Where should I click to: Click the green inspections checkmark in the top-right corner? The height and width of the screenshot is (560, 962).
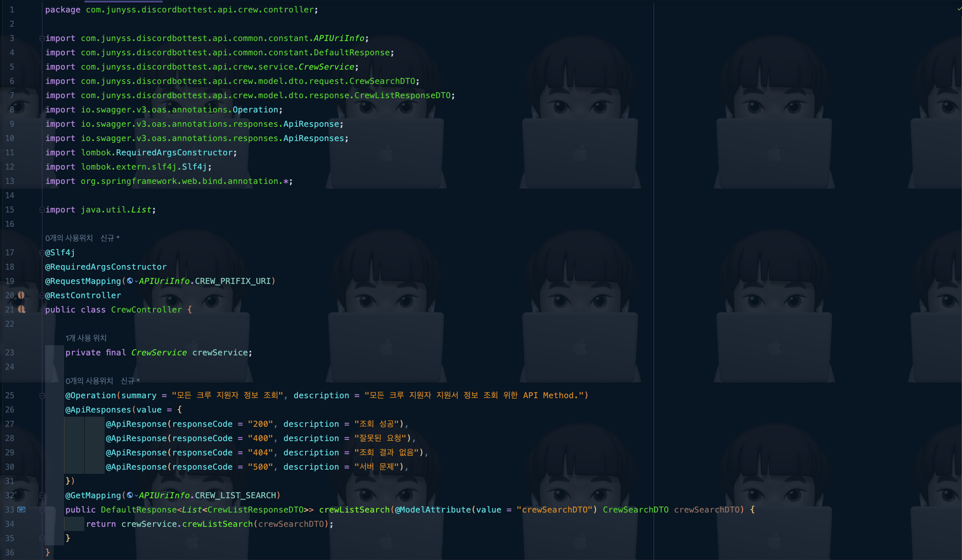click(959, 8)
